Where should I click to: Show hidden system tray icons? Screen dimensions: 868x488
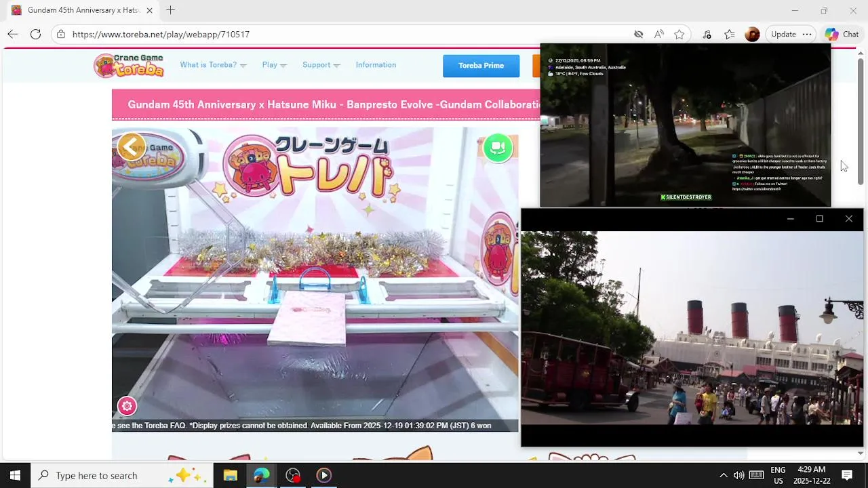point(723,475)
